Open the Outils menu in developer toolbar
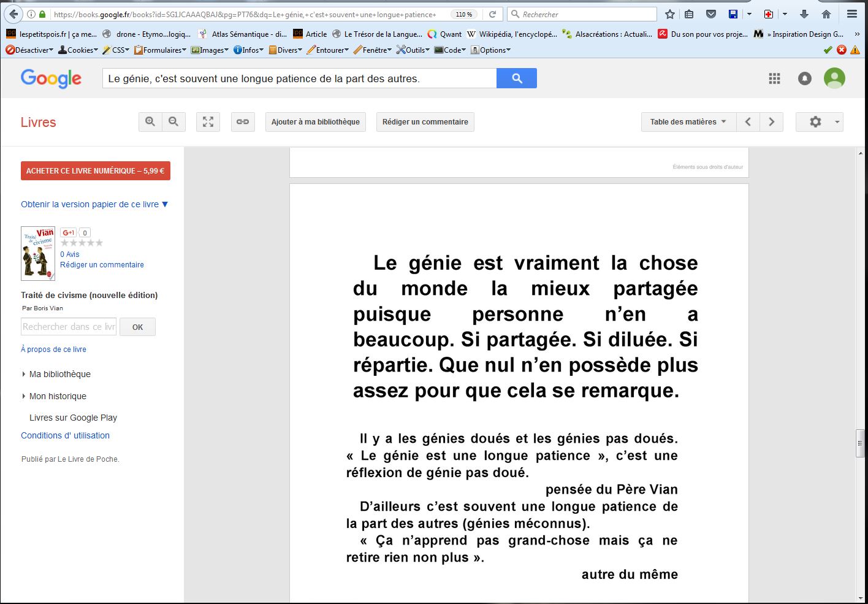Image resolution: width=868 pixels, height=604 pixels. click(414, 50)
